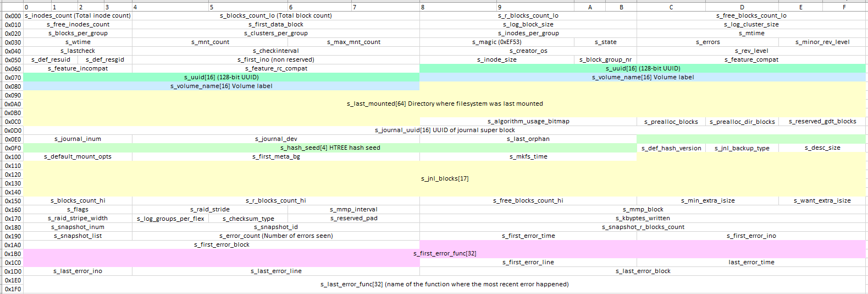Select the s_inode_size cell
Screen dimensions: 868x294
click(x=497, y=59)
